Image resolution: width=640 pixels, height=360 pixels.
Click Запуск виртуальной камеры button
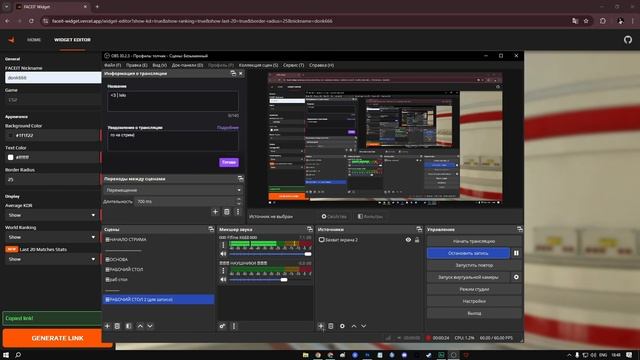pyautogui.click(x=468, y=277)
